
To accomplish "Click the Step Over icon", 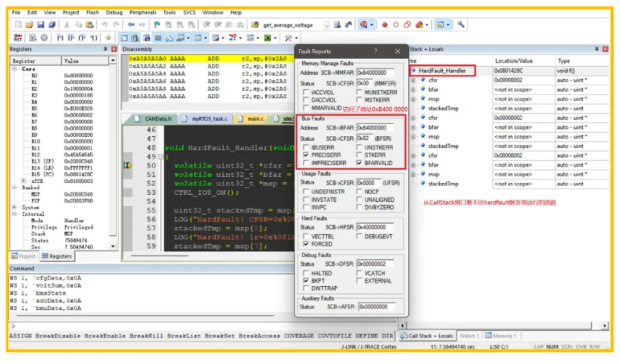I will [71, 38].
